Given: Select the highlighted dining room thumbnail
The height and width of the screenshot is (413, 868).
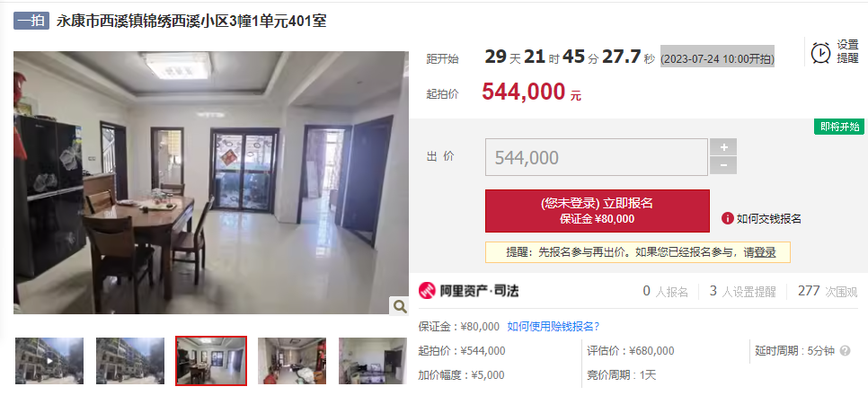Looking at the screenshot, I should click(211, 361).
